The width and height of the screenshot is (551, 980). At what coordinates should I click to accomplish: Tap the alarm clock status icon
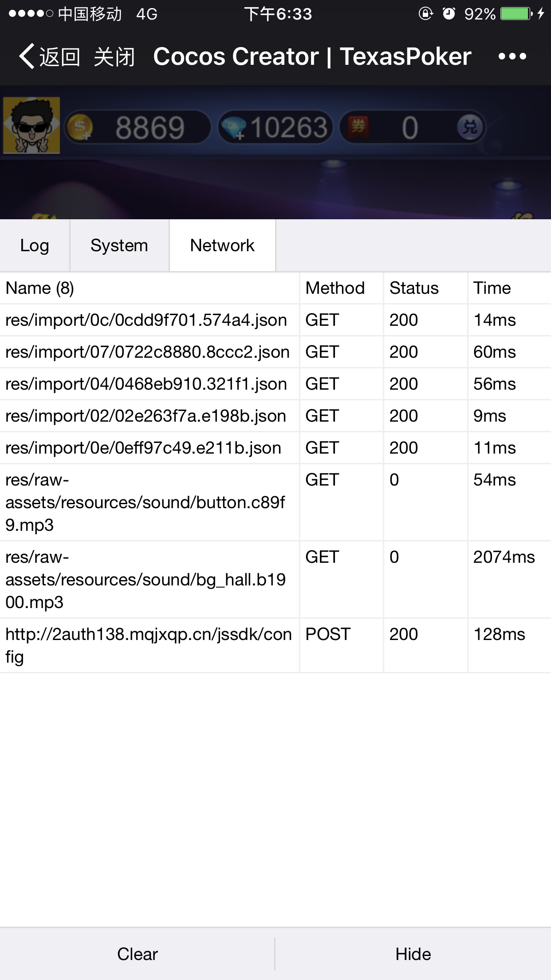click(x=449, y=14)
